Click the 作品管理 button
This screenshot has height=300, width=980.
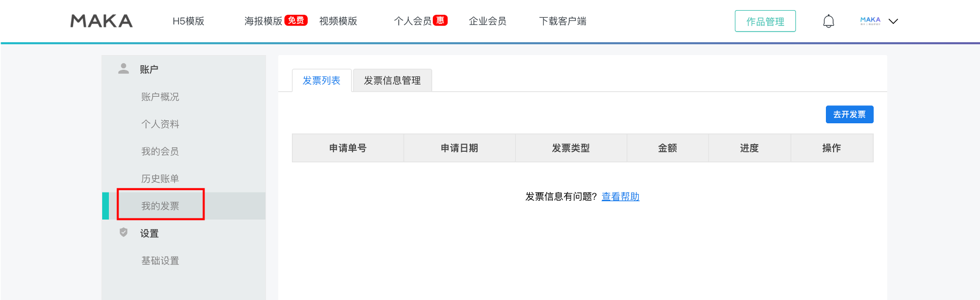[x=765, y=21]
